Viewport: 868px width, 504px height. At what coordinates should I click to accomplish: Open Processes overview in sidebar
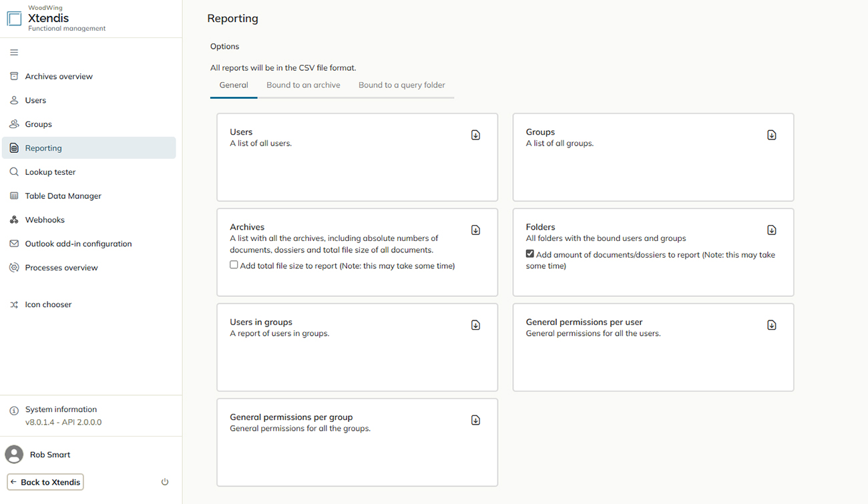coord(89,268)
